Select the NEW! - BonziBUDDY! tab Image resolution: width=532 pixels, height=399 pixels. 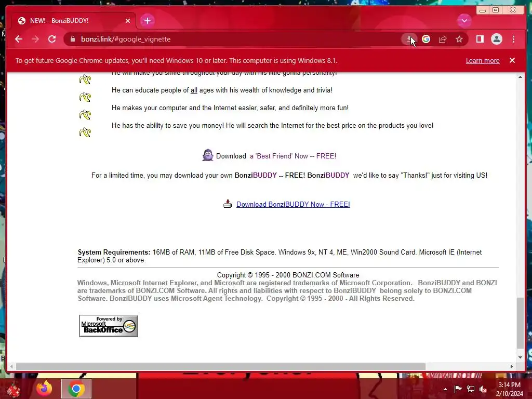click(x=74, y=21)
